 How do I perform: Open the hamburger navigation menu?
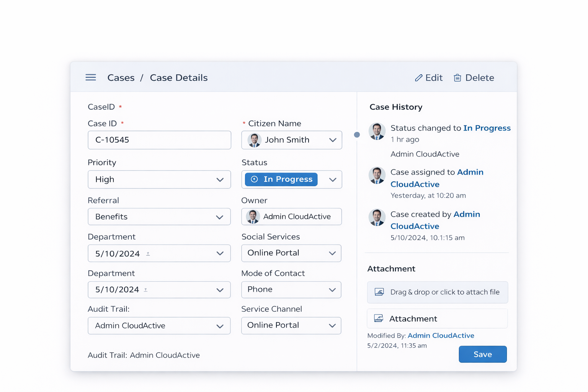pos(91,77)
